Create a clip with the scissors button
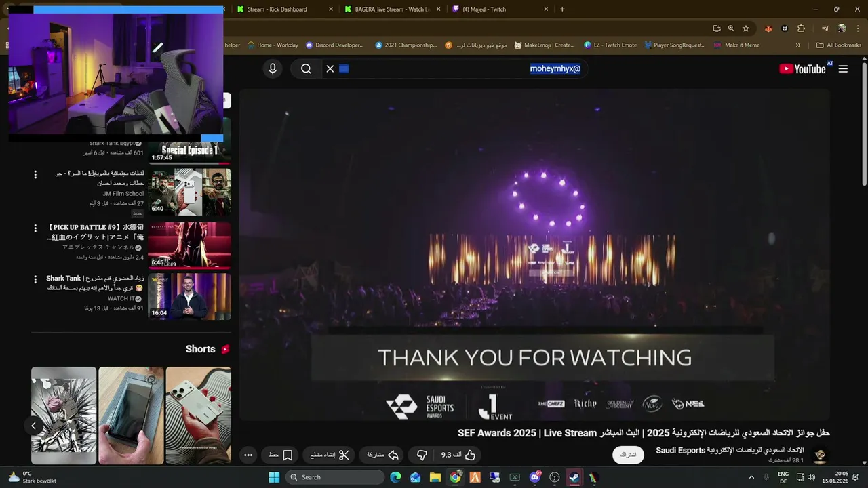The height and width of the screenshot is (488, 868). 330,455
